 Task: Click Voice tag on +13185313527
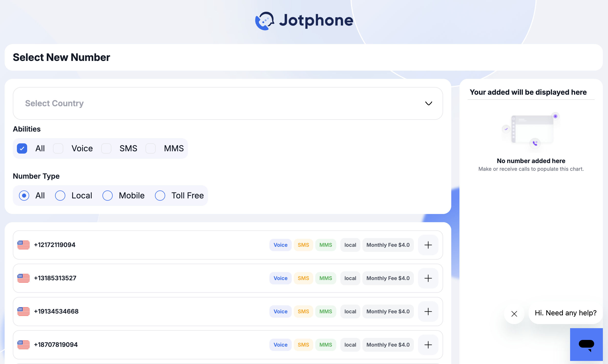click(280, 278)
